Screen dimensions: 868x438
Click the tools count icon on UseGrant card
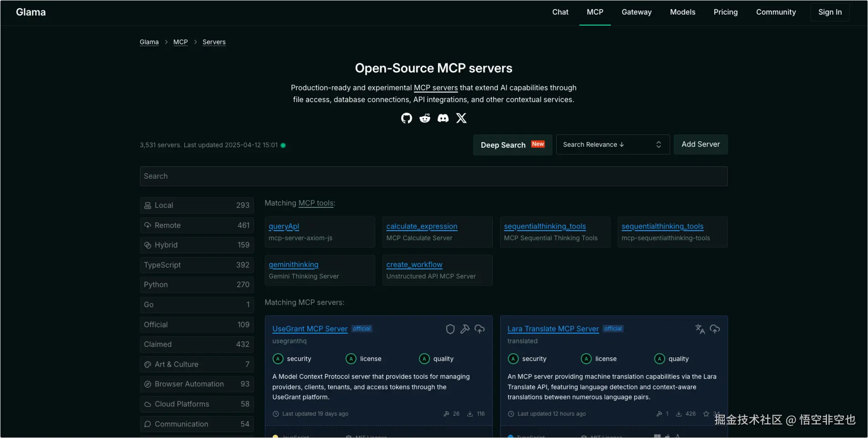tap(446, 414)
